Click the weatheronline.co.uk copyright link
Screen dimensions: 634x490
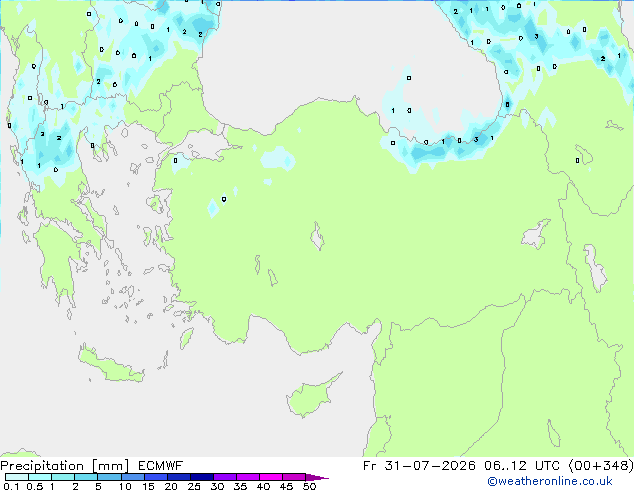pyautogui.click(x=550, y=481)
